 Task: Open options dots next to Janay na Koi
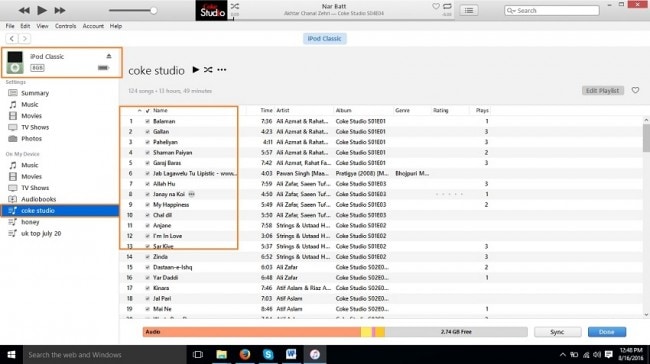point(192,194)
